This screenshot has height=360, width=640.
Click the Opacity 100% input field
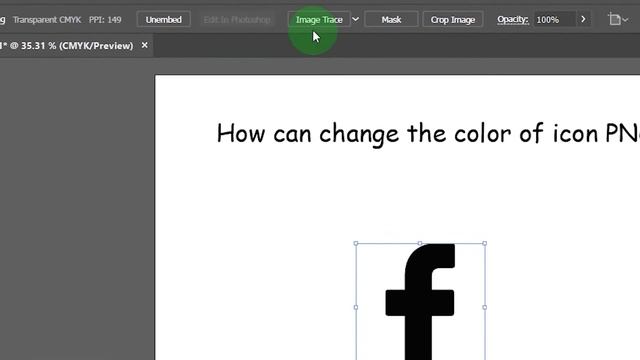(555, 20)
